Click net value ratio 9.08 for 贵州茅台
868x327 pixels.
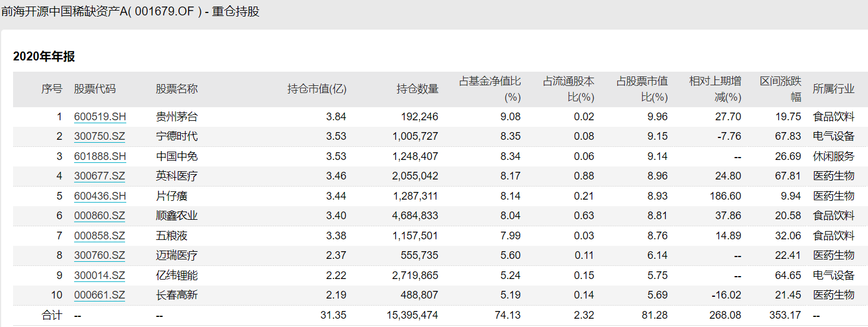(x=510, y=117)
